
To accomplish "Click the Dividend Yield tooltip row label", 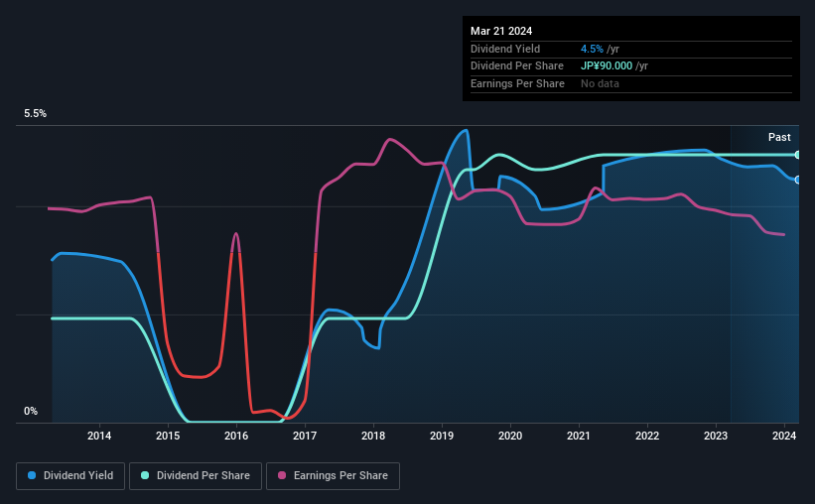I will point(505,49).
